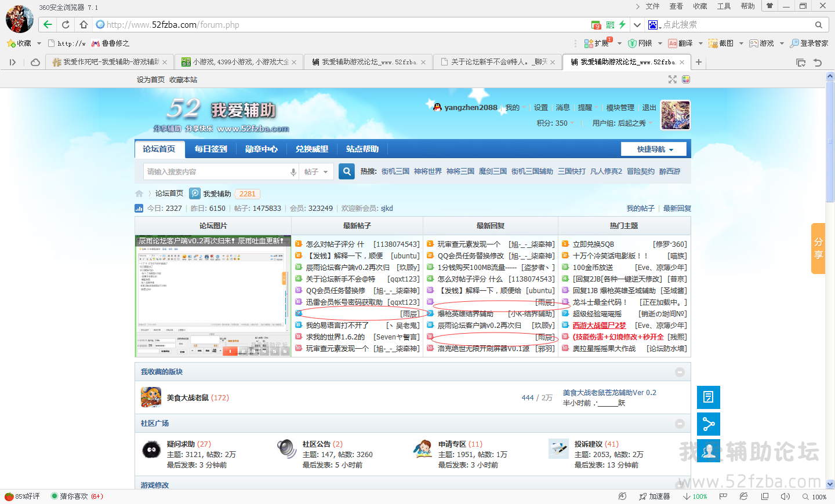The width and height of the screenshot is (835, 504).
Task: Mute sound via status bar speaker icon
Action: coord(785,496)
